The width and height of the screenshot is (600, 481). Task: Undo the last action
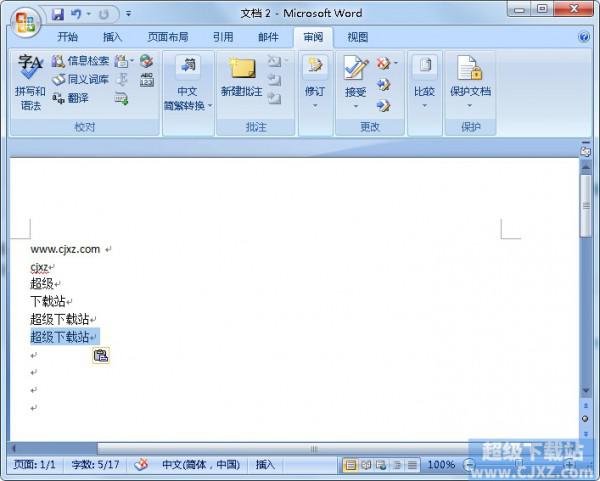[76, 15]
